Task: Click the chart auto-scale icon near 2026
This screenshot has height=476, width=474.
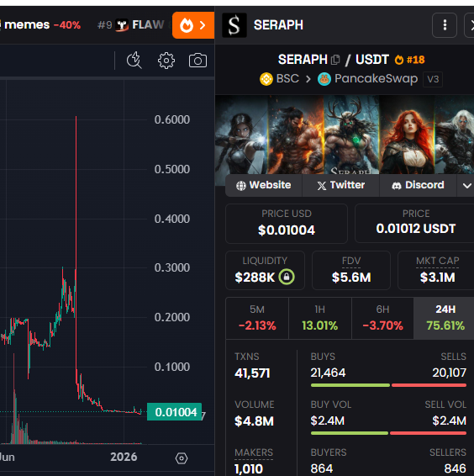Action: click(x=182, y=458)
